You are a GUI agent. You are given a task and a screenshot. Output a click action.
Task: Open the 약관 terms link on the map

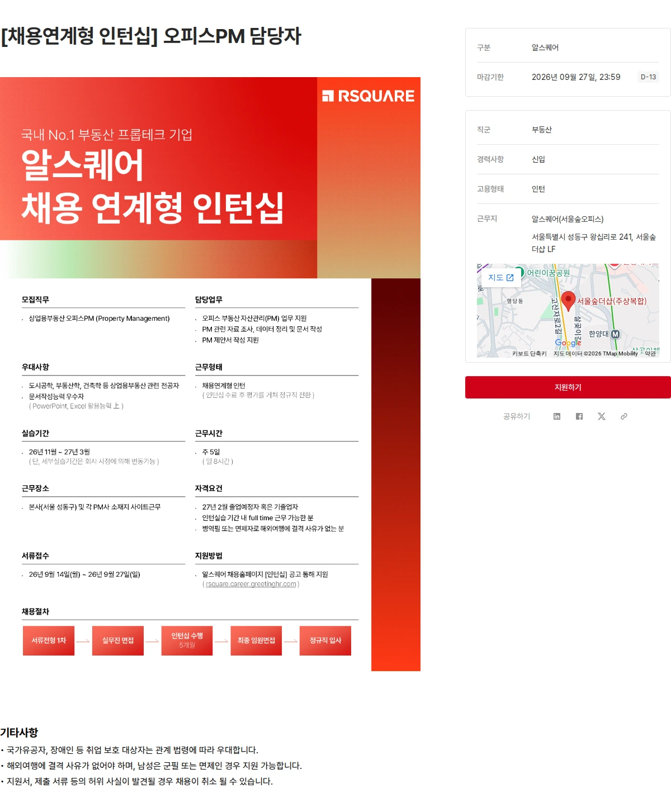650,354
